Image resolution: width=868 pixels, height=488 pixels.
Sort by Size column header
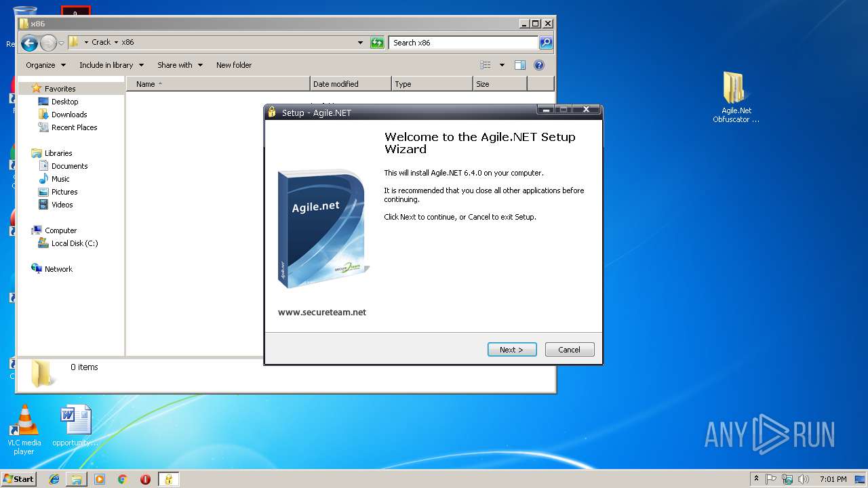point(500,84)
